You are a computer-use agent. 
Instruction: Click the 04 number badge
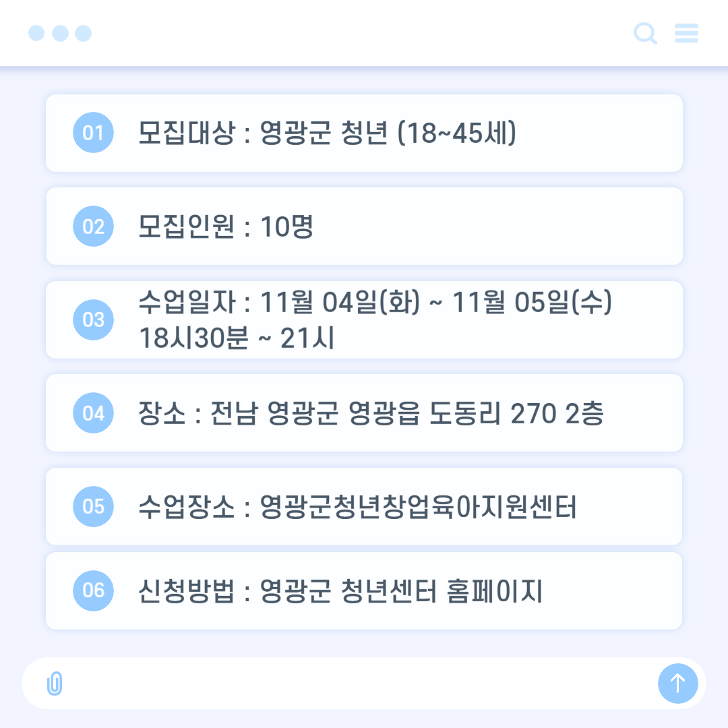pos(93,413)
